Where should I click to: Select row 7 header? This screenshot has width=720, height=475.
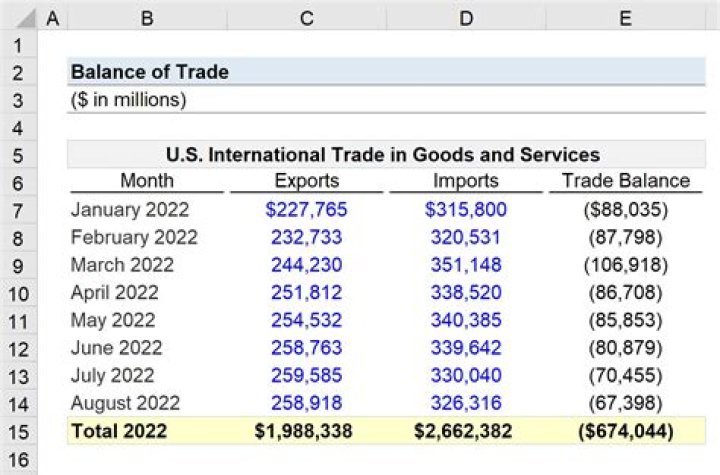(19, 210)
